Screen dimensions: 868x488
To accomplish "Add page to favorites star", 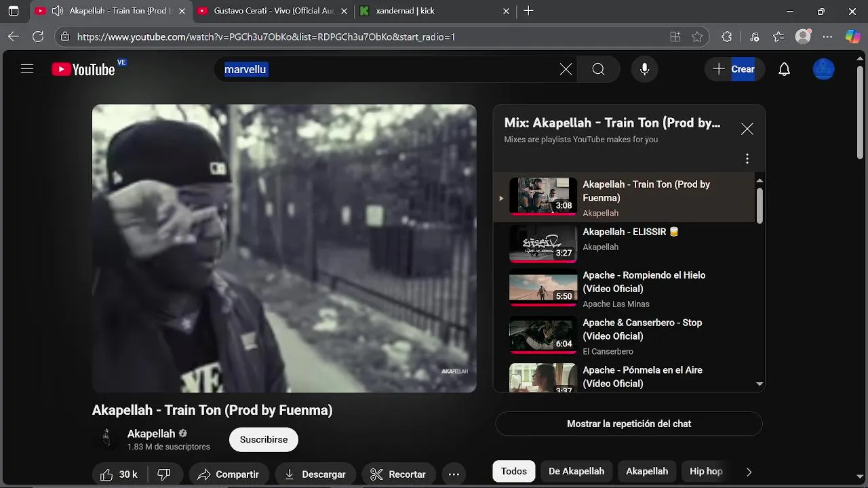I will pos(697,37).
